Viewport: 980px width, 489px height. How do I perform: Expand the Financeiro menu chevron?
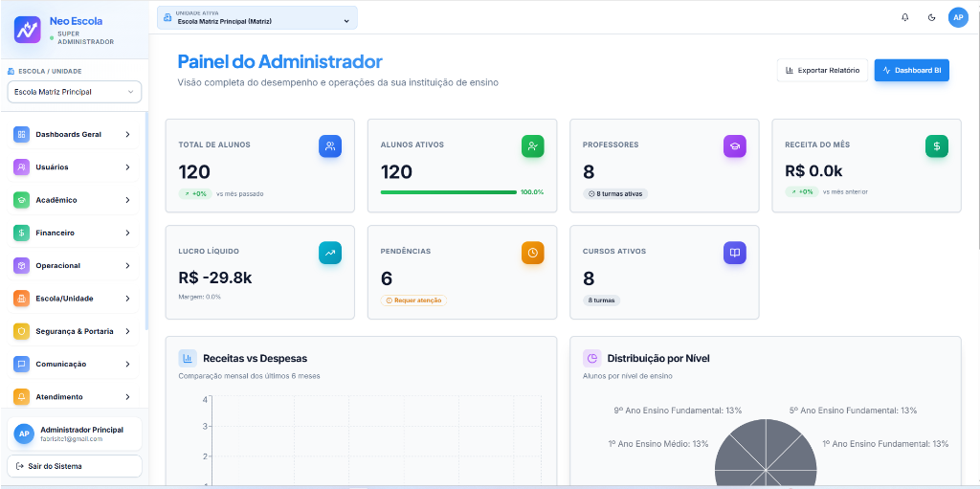click(127, 233)
